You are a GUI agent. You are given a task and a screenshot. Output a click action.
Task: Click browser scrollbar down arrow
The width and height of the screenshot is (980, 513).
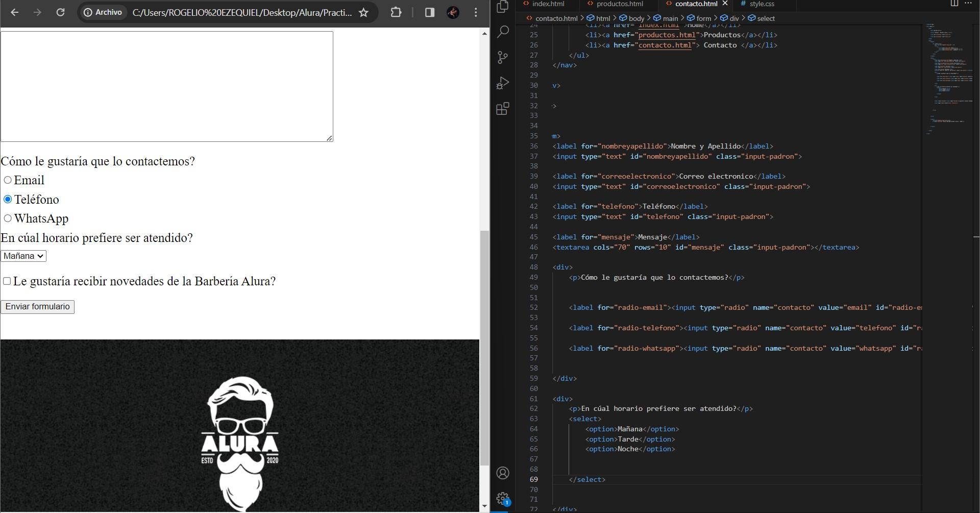484,506
